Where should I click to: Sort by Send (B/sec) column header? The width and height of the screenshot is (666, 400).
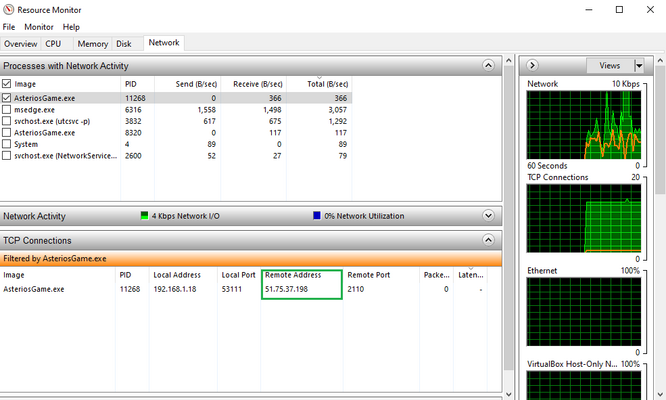tap(188, 84)
